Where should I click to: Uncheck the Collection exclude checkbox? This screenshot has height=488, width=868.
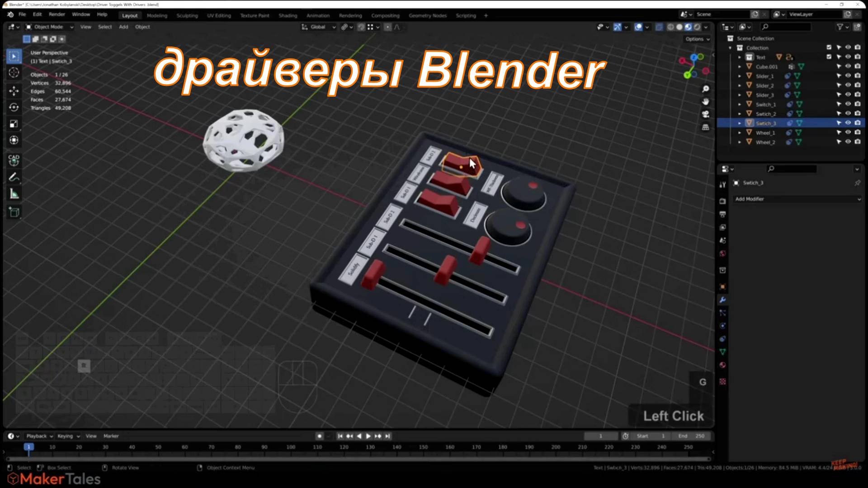pos(829,47)
